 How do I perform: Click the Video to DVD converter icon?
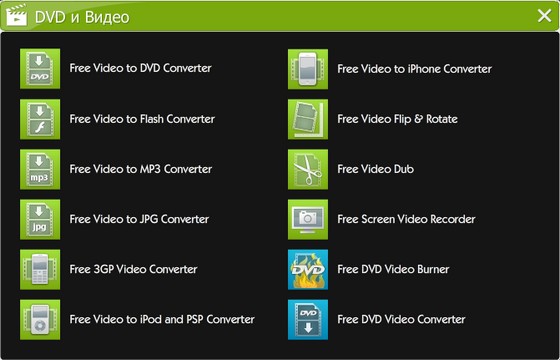(40, 69)
